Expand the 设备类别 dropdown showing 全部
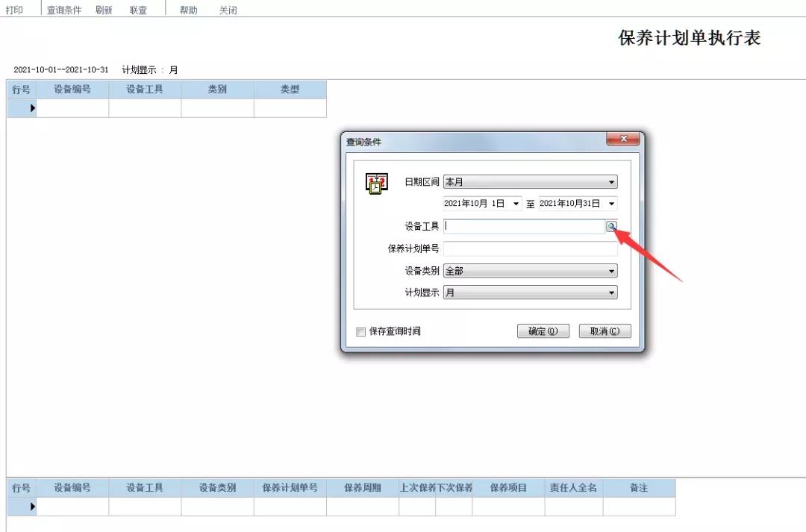This screenshot has width=806, height=532. click(x=531, y=271)
